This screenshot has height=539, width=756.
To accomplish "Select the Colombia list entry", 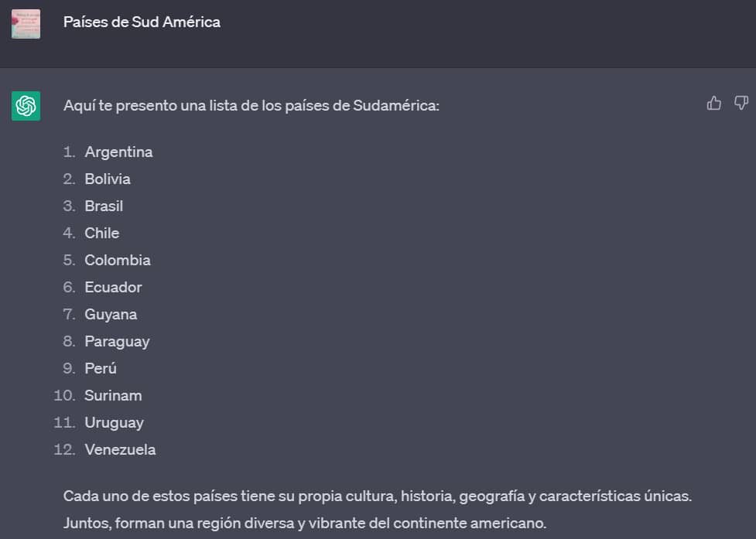I will pos(118,260).
